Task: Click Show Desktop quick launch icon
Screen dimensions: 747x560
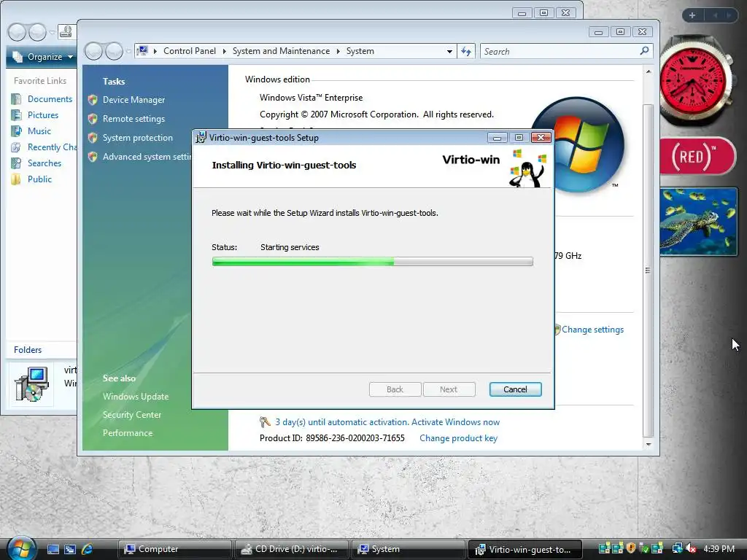Action: (53, 549)
